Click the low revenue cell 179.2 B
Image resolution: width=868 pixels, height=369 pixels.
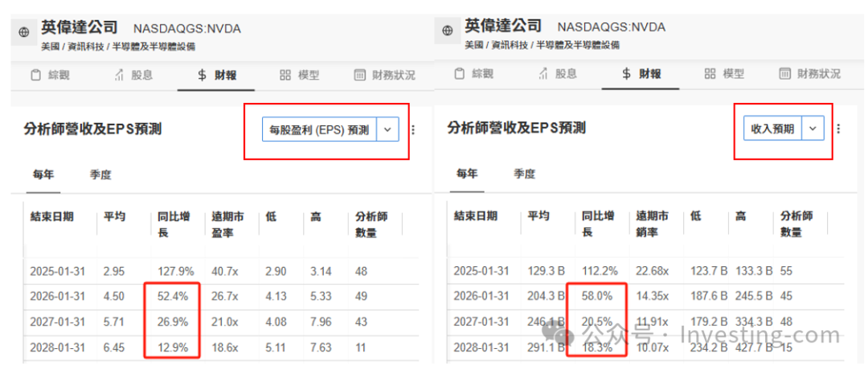point(709,322)
